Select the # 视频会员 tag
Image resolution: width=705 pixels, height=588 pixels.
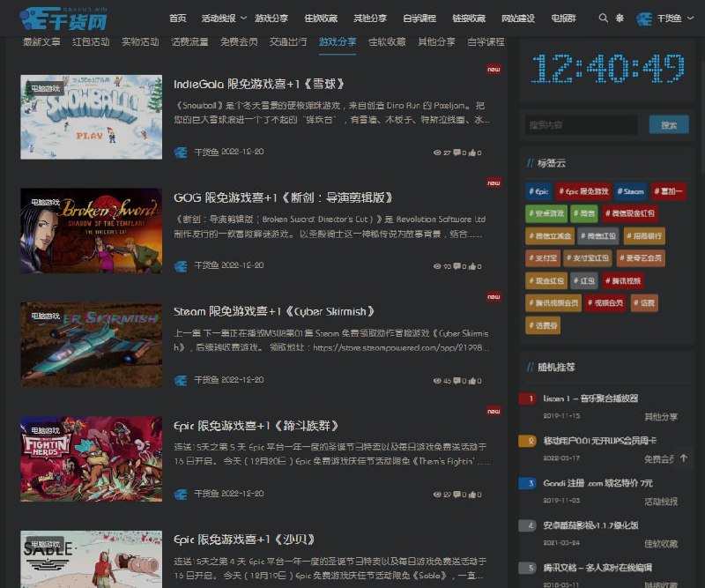[605, 303]
